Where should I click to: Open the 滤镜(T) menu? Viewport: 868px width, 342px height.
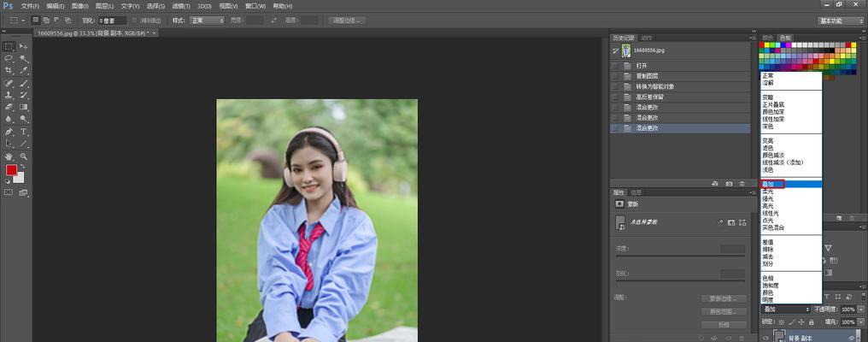181,6
